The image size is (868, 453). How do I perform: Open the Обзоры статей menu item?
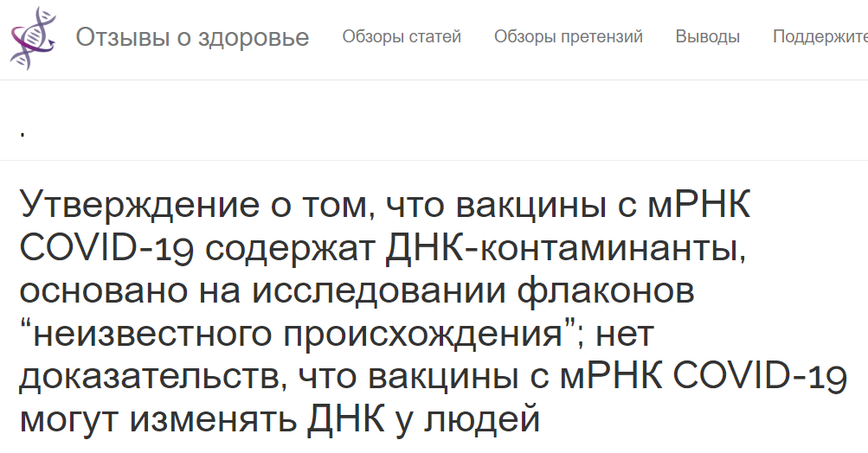click(402, 36)
